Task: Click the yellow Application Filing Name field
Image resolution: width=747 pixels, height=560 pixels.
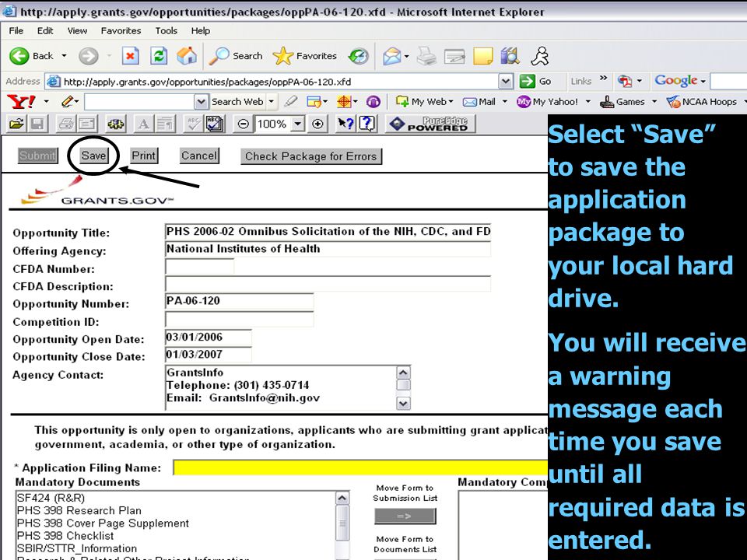Action: [x=360, y=467]
